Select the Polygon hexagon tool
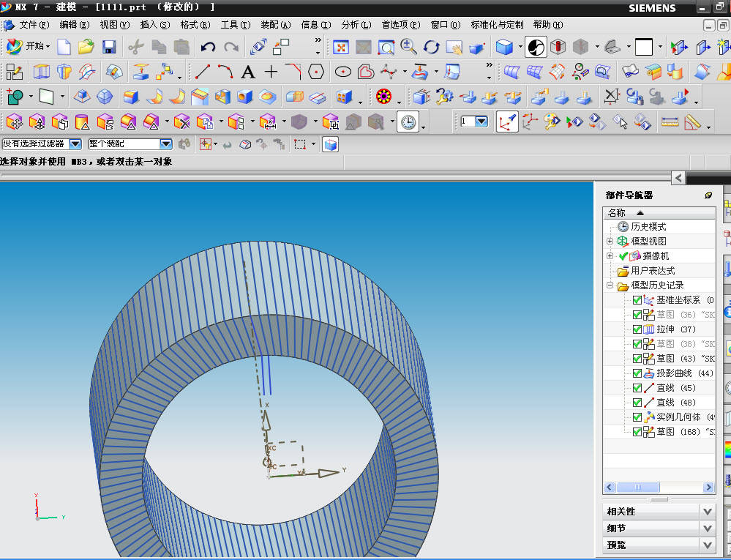The width and height of the screenshot is (731, 560). click(316, 72)
